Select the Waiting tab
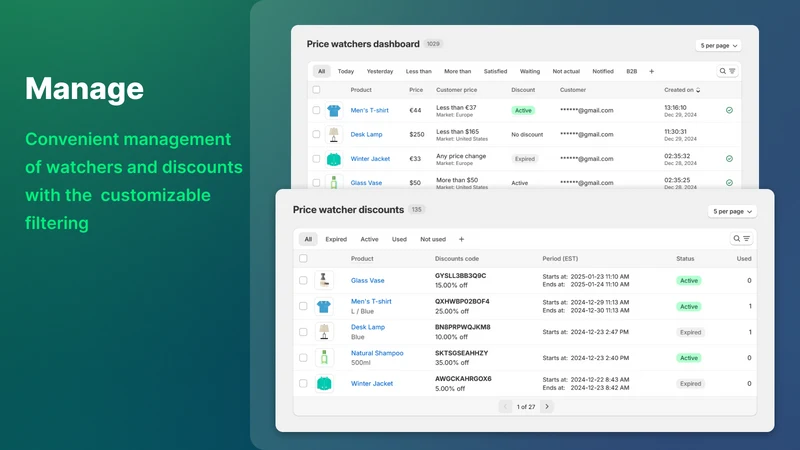This screenshot has width=800, height=450. pos(530,71)
